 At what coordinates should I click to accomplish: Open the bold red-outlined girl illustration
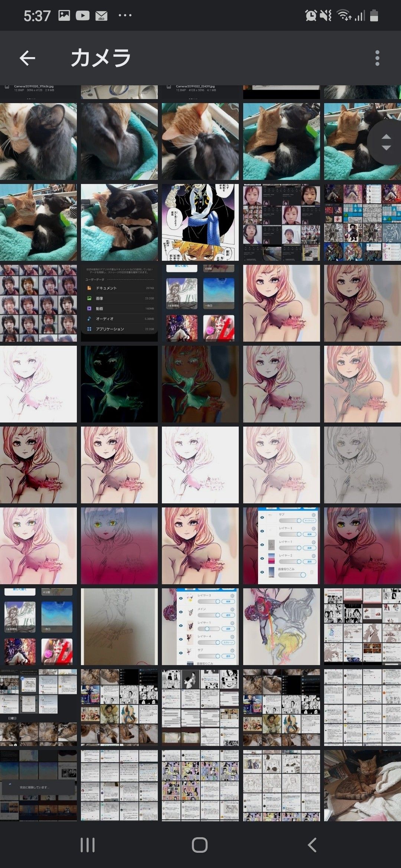[x=38, y=465]
